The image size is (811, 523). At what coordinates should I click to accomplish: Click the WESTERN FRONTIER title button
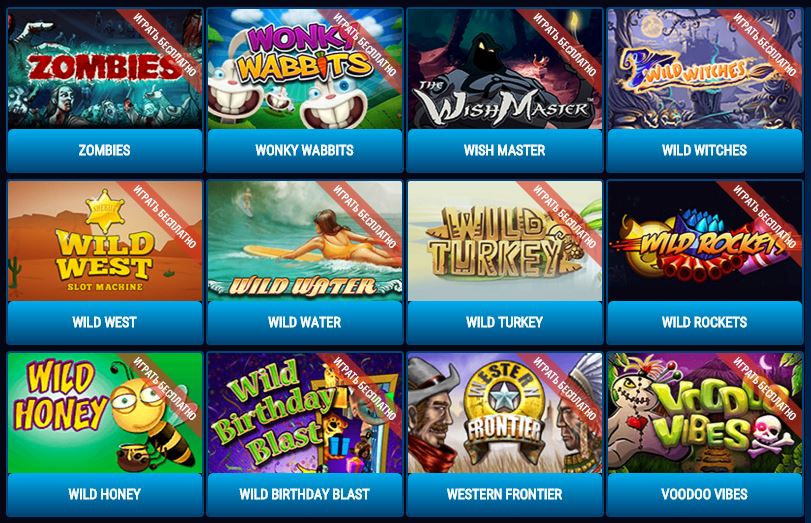[x=505, y=494]
